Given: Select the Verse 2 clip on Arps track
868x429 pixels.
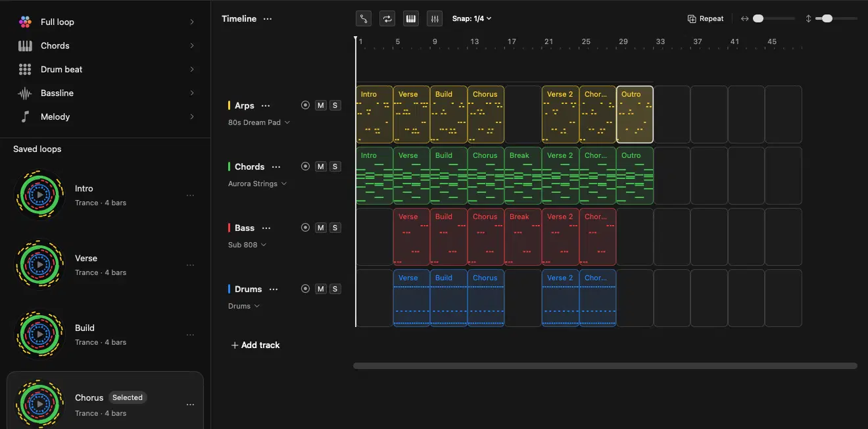Looking at the screenshot, I should pyautogui.click(x=560, y=114).
